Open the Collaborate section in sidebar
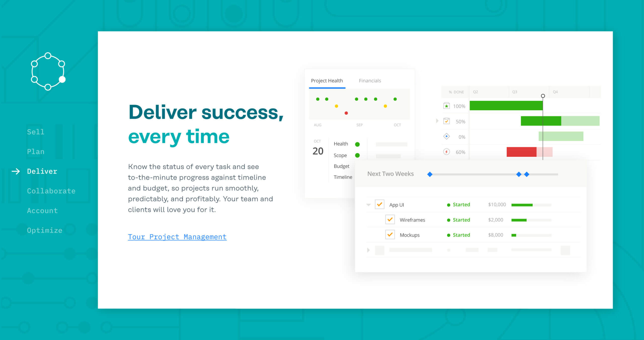Screen dimensions: 644x340 pyautogui.click(x=51, y=191)
